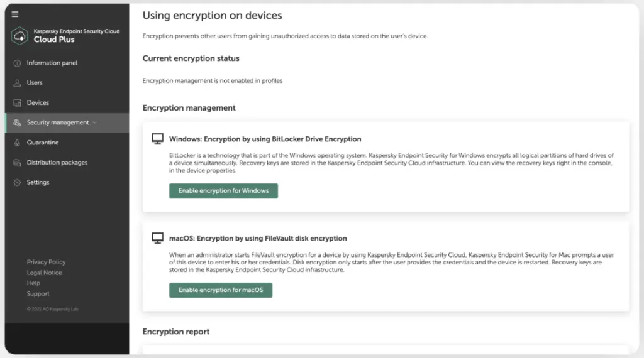Click the Distribution packages icon
The height and width of the screenshot is (358, 644).
click(17, 163)
